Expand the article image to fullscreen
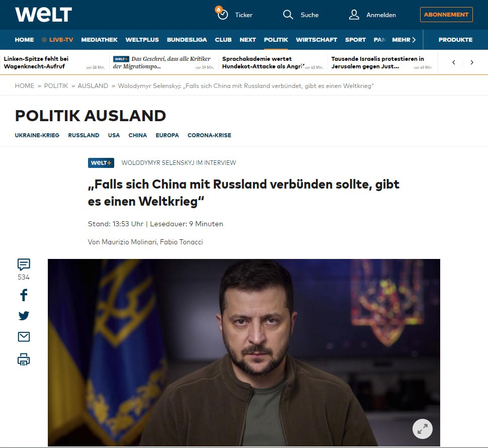 pos(422,429)
